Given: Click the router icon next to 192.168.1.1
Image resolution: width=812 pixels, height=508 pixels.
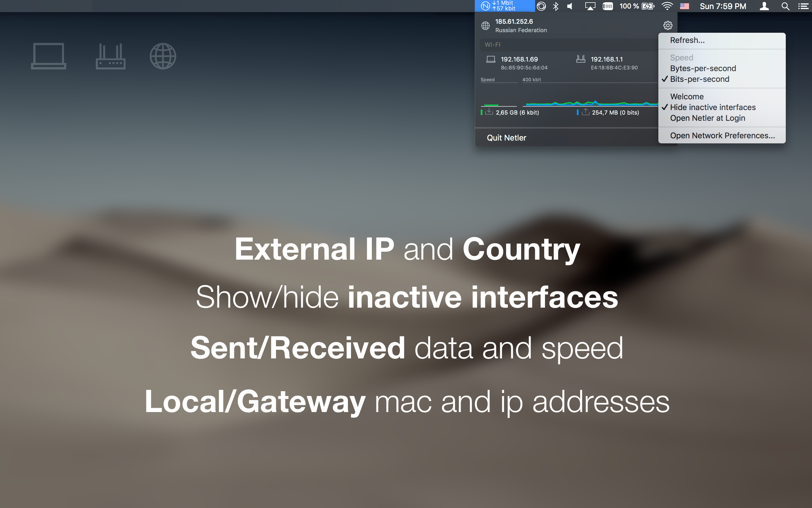Looking at the screenshot, I should (581, 59).
